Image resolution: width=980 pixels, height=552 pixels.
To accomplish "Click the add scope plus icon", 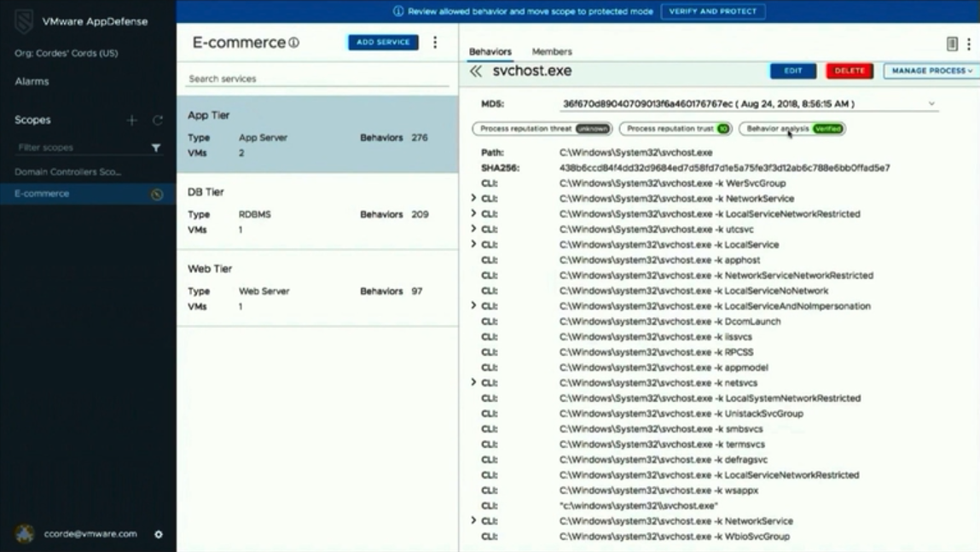I will (131, 120).
